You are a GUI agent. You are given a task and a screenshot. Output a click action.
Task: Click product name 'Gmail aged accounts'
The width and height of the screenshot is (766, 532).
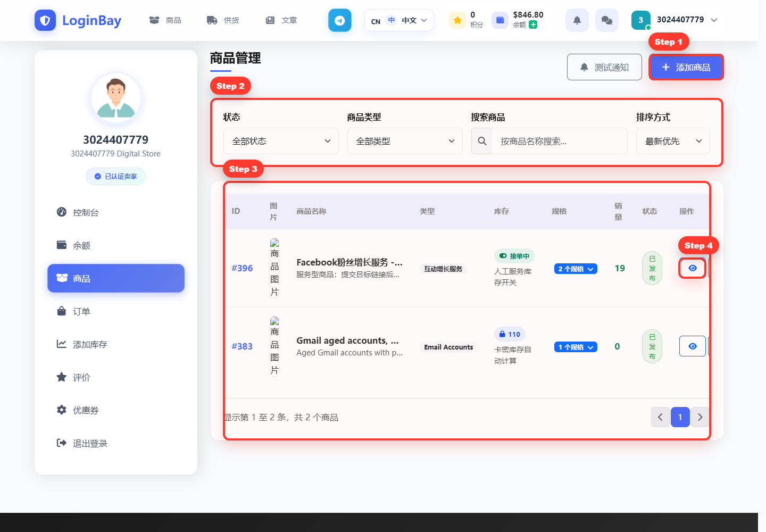point(347,340)
